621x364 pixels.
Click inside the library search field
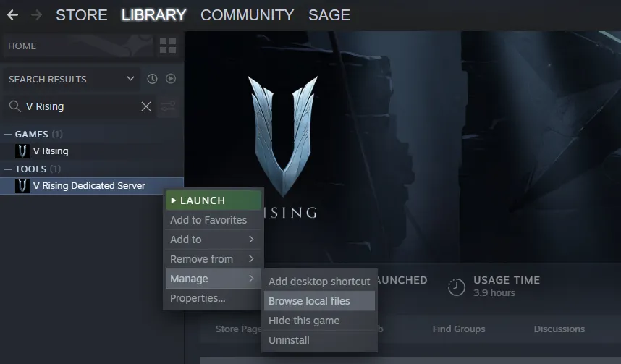(81, 106)
